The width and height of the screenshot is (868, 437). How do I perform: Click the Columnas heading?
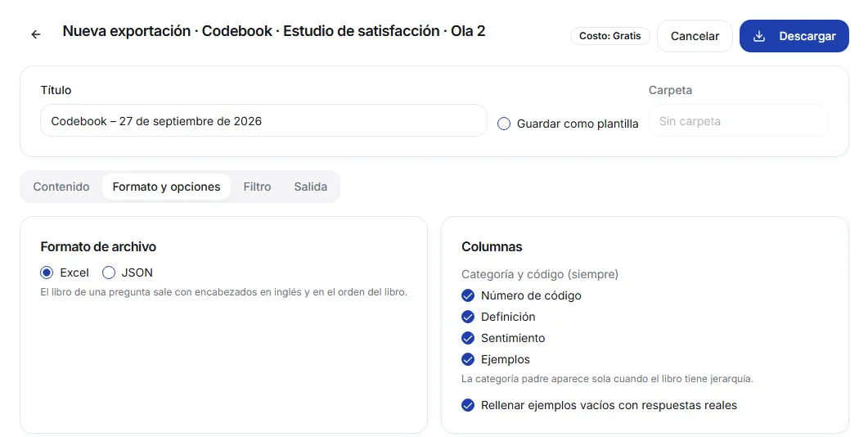tap(492, 246)
